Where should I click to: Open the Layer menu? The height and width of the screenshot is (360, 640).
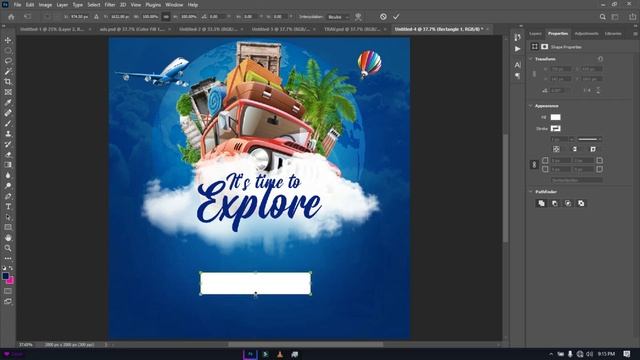coord(62,5)
